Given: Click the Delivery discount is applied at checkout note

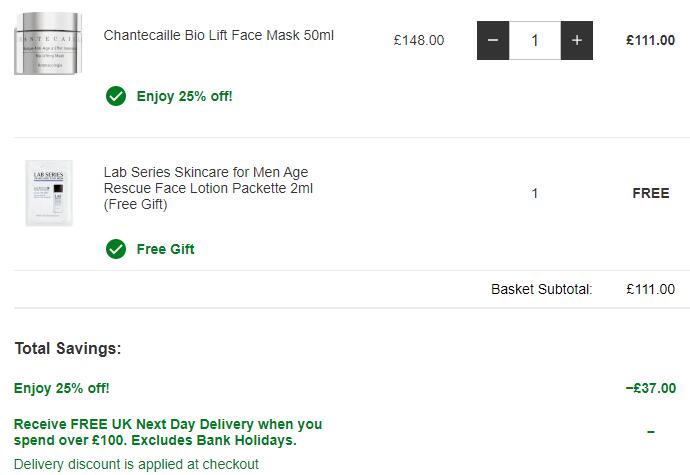Looking at the screenshot, I should click(136, 464).
